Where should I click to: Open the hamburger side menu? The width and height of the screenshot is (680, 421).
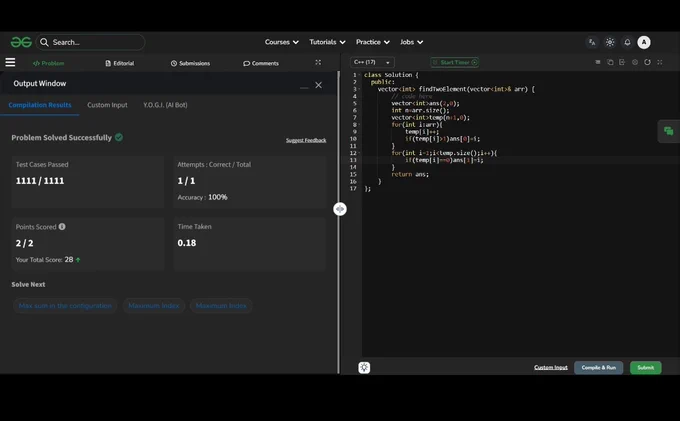10,62
